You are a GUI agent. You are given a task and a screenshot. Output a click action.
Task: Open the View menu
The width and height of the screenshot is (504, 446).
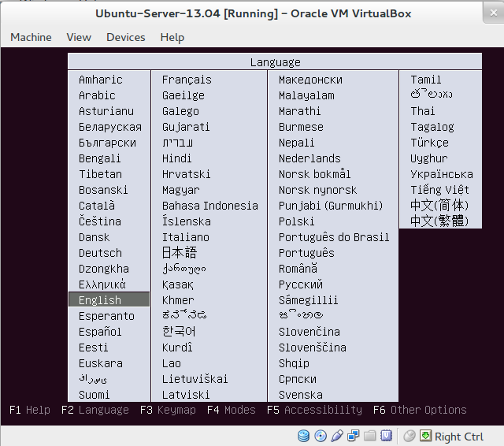(x=79, y=37)
